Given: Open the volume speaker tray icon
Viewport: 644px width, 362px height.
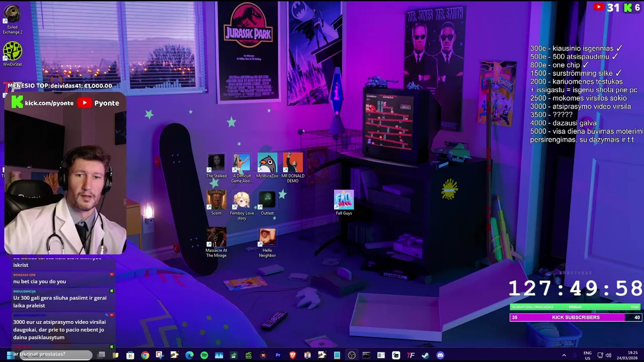Looking at the screenshot, I should (x=608, y=355).
